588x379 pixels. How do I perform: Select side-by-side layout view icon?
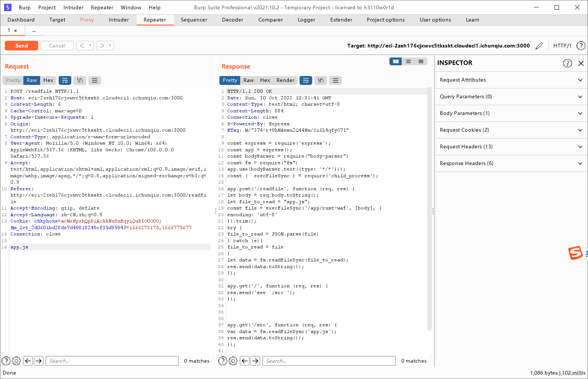pyautogui.click(x=396, y=62)
